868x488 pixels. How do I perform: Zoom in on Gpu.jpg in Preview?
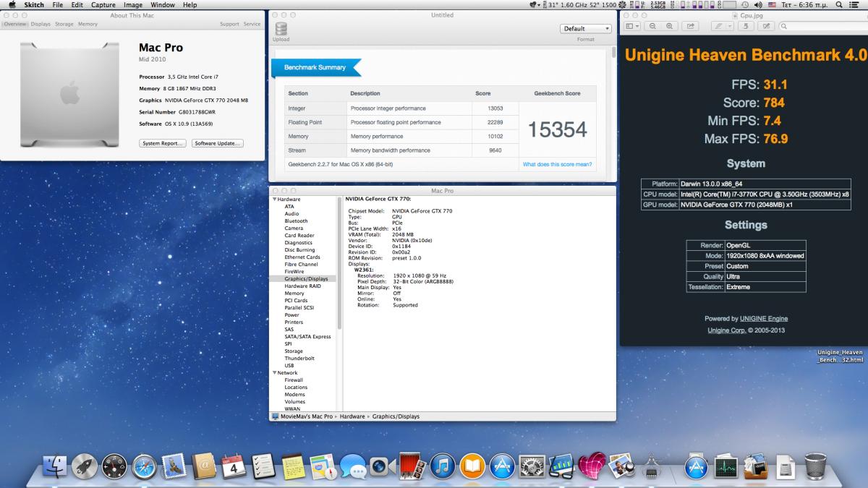click(x=669, y=26)
